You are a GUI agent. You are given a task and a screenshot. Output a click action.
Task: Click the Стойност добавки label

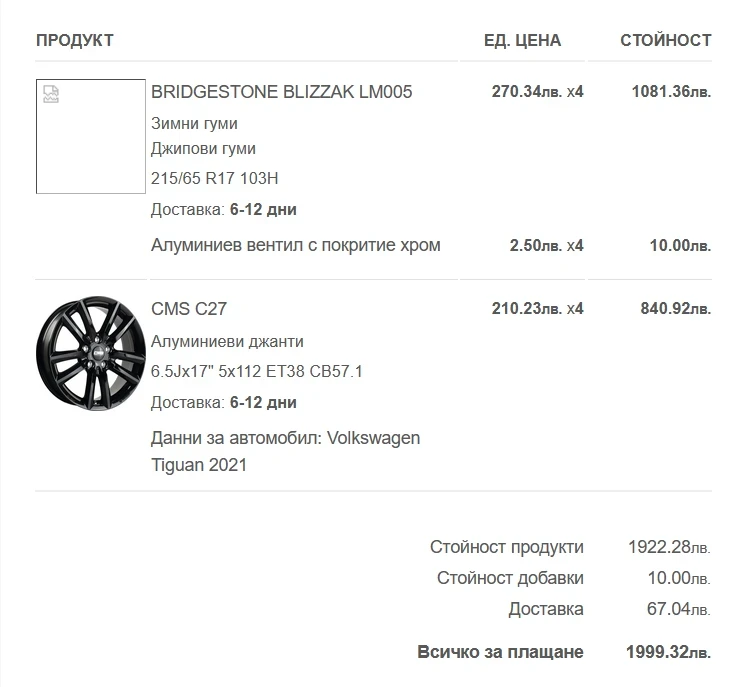click(510, 578)
